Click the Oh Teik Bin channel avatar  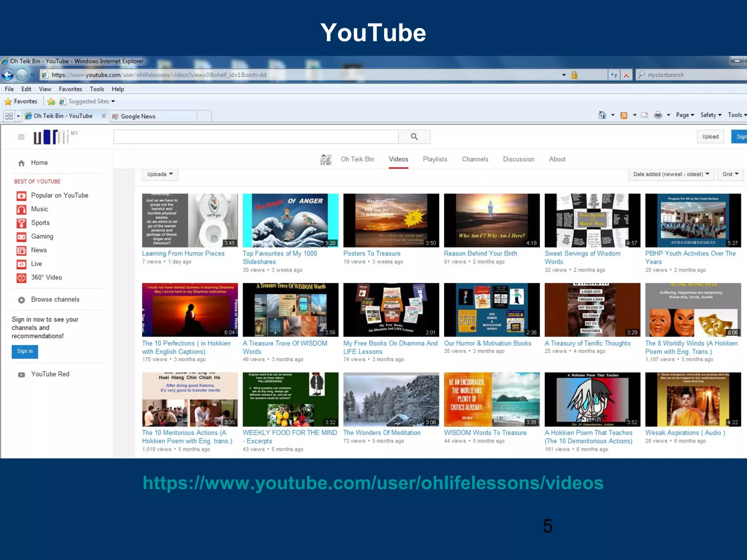click(x=326, y=159)
